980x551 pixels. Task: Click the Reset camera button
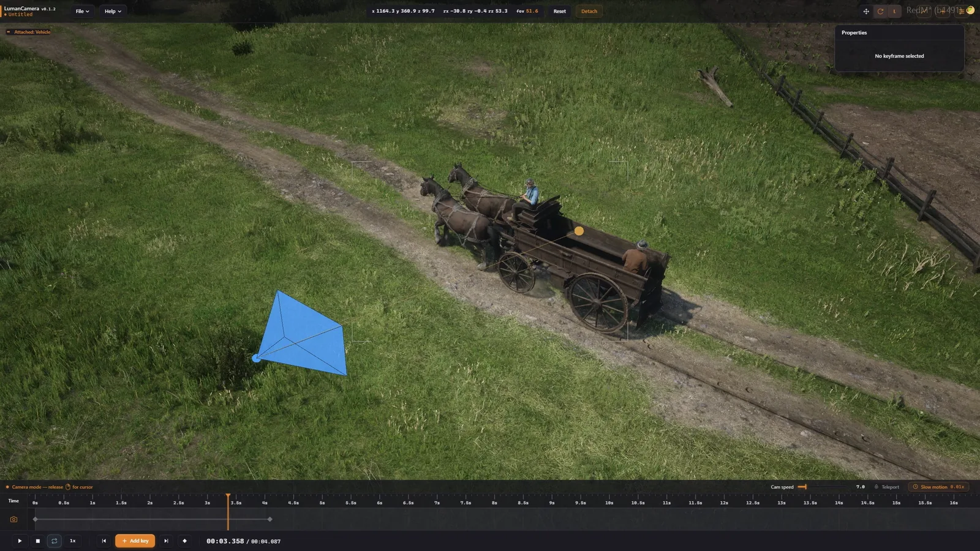560,11
